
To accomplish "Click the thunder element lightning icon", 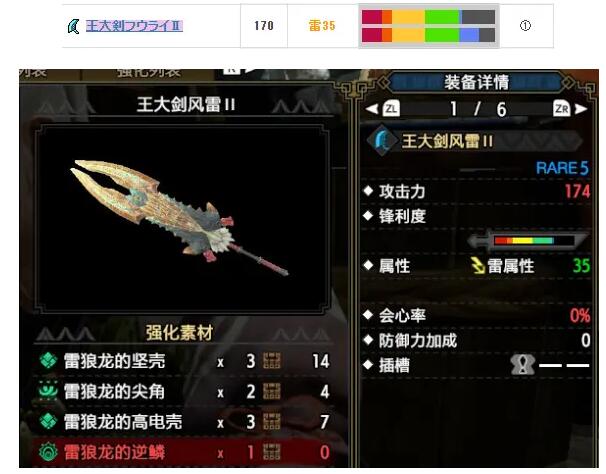I will (478, 266).
